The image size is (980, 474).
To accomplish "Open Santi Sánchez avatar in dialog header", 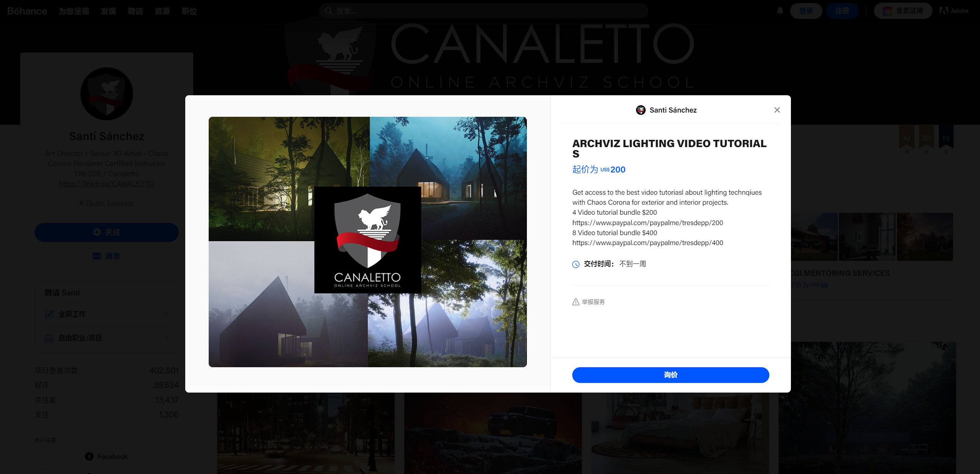I will click(640, 110).
